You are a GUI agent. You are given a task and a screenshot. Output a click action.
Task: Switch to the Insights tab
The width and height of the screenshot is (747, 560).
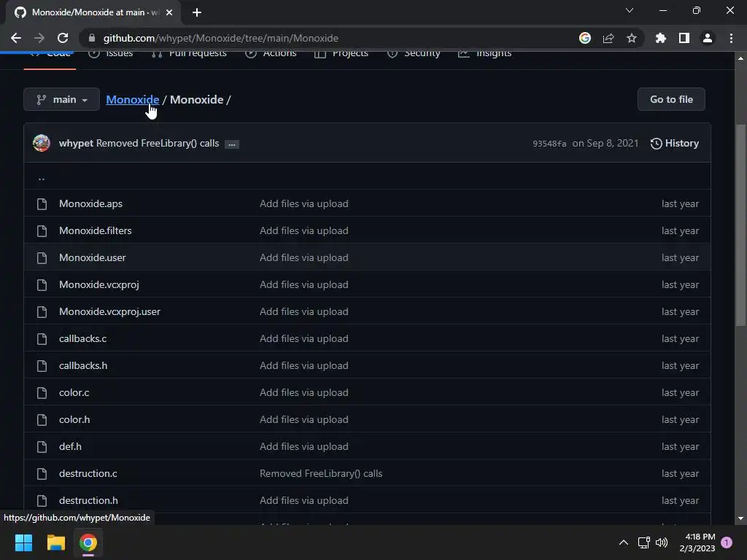(485, 52)
